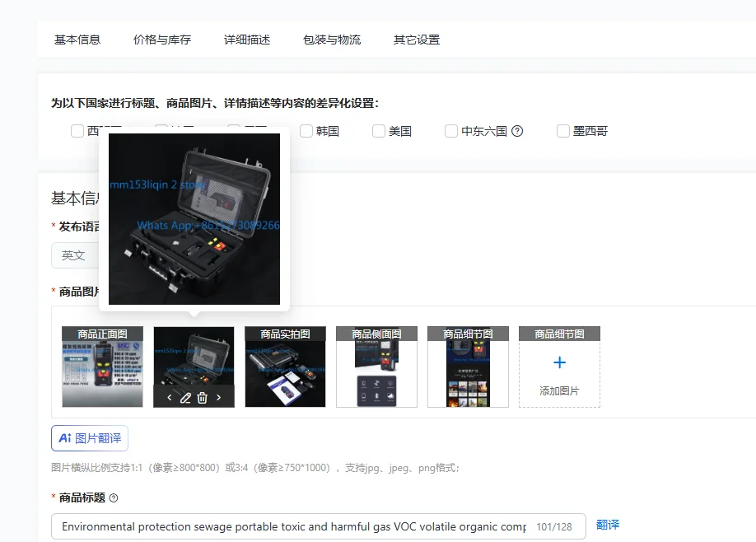Click the edit pencil icon on hovered image

coord(185,398)
